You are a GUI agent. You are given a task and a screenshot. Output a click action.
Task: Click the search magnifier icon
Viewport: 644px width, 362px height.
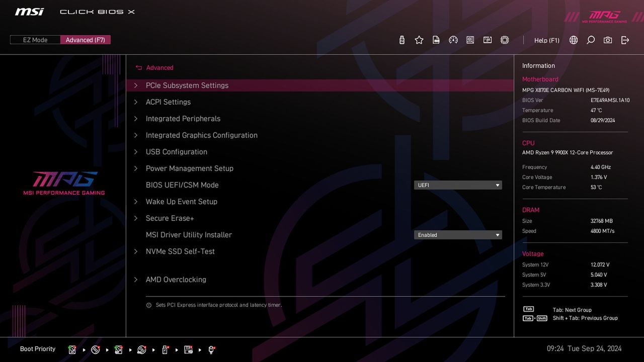591,40
